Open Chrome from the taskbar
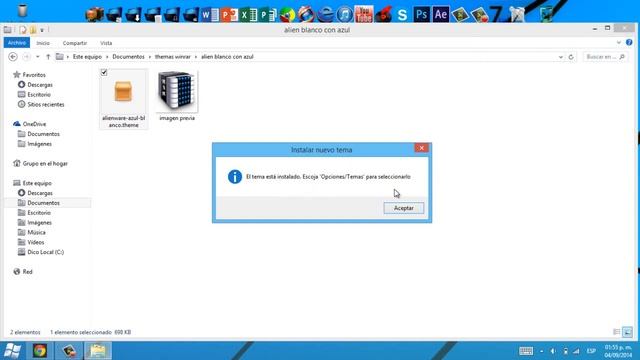 pyautogui.click(x=40, y=351)
